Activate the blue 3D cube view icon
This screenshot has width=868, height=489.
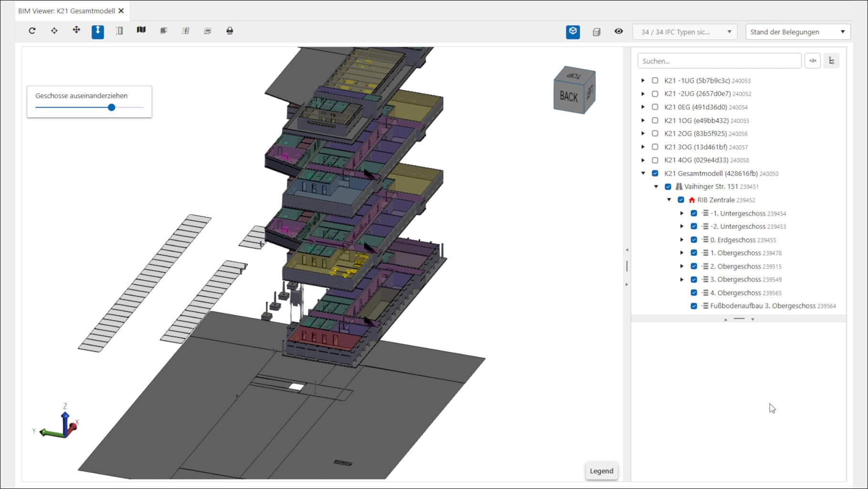pyautogui.click(x=573, y=32)
